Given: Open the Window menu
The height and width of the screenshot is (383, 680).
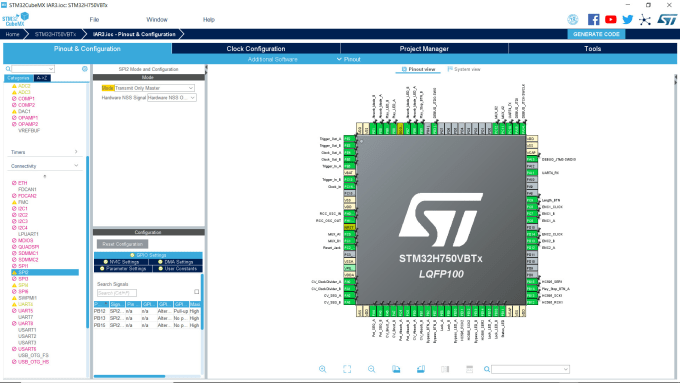Looking at the screenshot, I should (157, 20).
